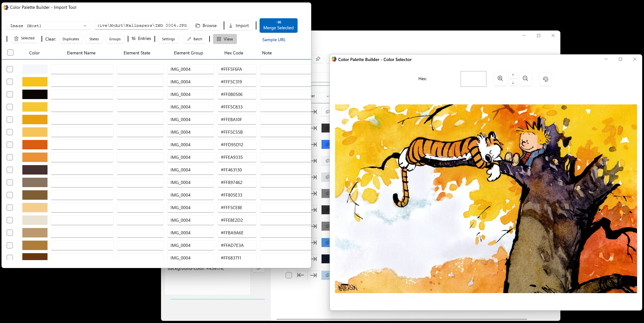Image resolution: width=644 pixels, height=323 pixels.
Task: Click the copy icon on the dark navy swatch in the background window
Action: [x=327, y=259]
